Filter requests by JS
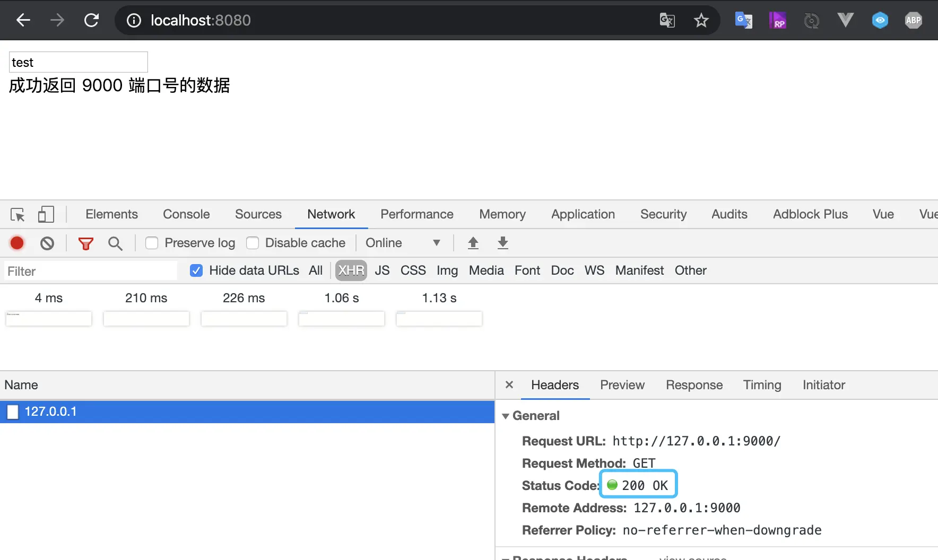938x560 pixels. point(382,270)
